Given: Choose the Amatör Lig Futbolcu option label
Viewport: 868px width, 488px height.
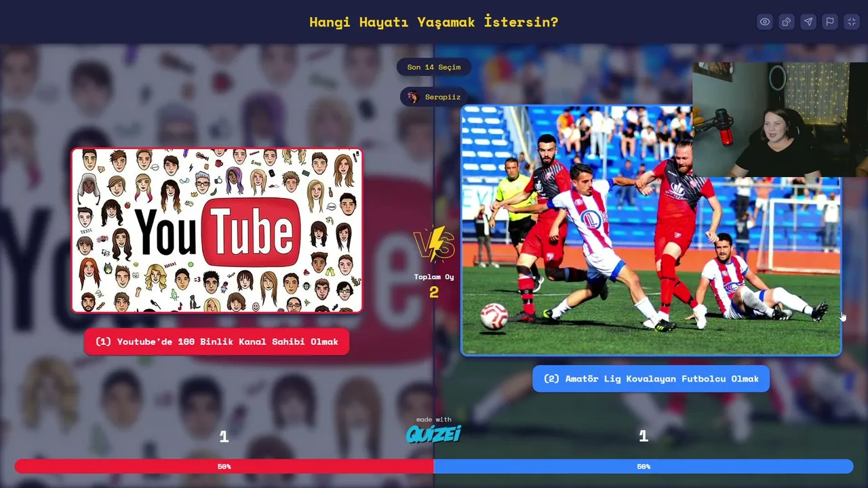Looking at the screenshot, I should (x=651, y=379).
